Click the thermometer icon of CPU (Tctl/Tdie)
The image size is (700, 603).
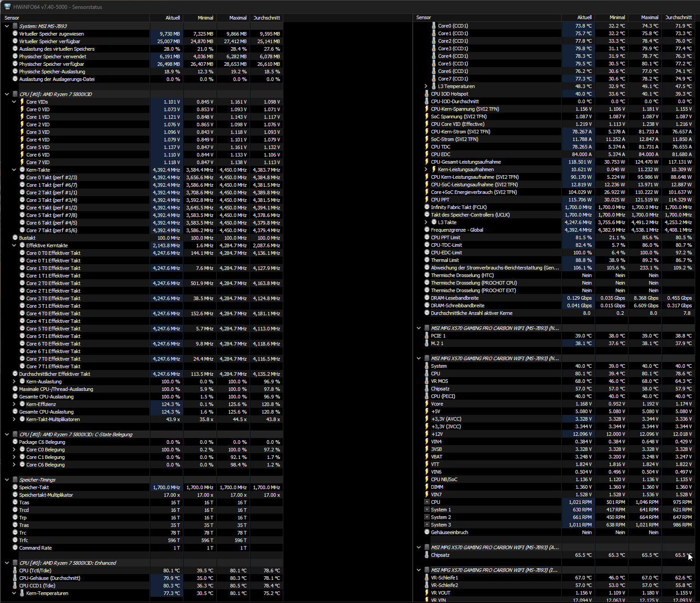pyautogui.click(x=15, y=571)
